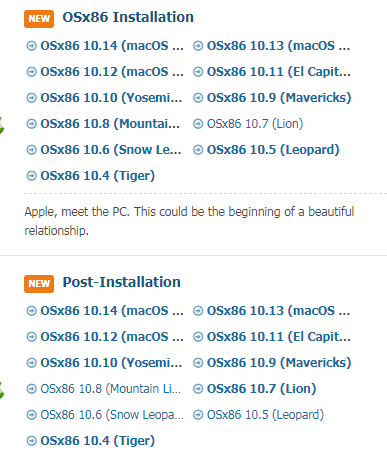Open the Post-Installation forum heading
This screenshot has width=387, height=458.
(x=122, y=282)
